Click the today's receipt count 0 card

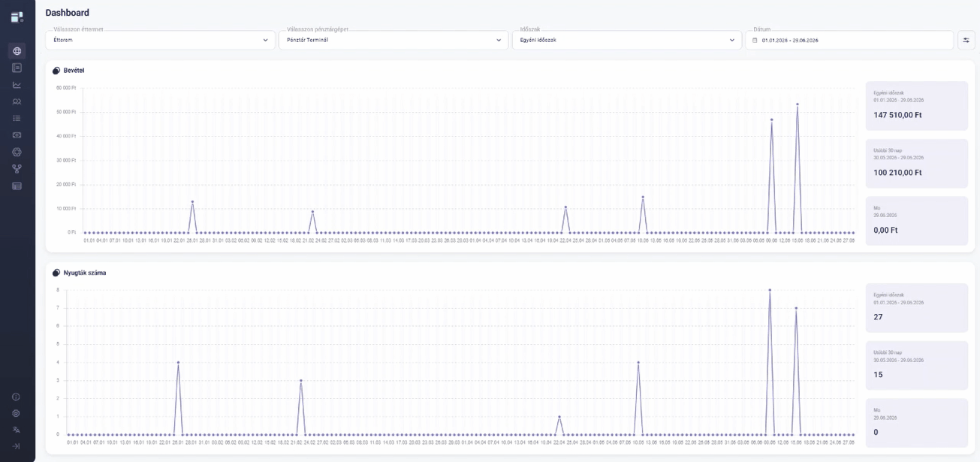click(x=917, y=423)
